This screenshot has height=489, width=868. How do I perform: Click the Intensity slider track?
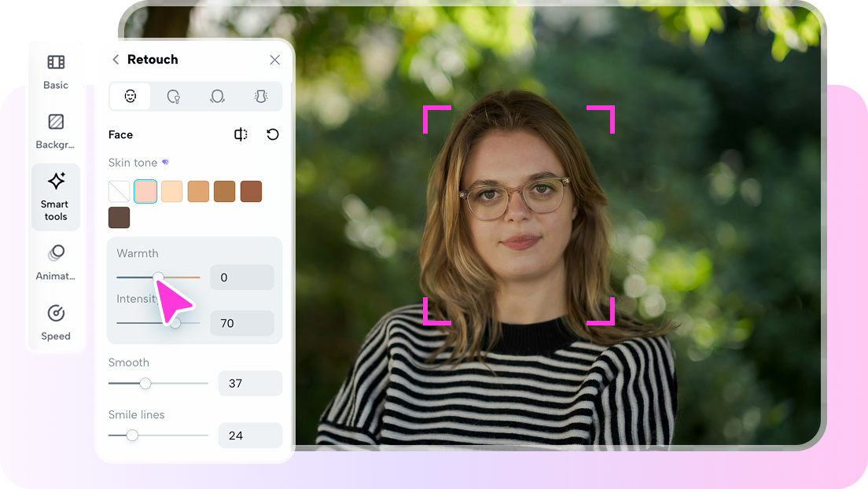pos(158,323)
